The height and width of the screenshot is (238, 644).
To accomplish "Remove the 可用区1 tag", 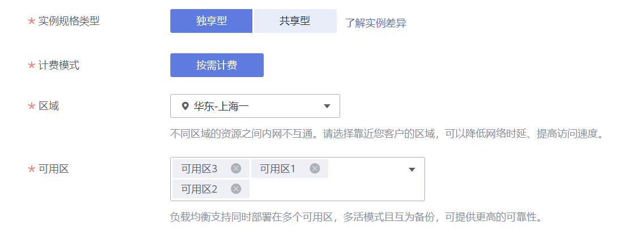I will tap(315, 168).
